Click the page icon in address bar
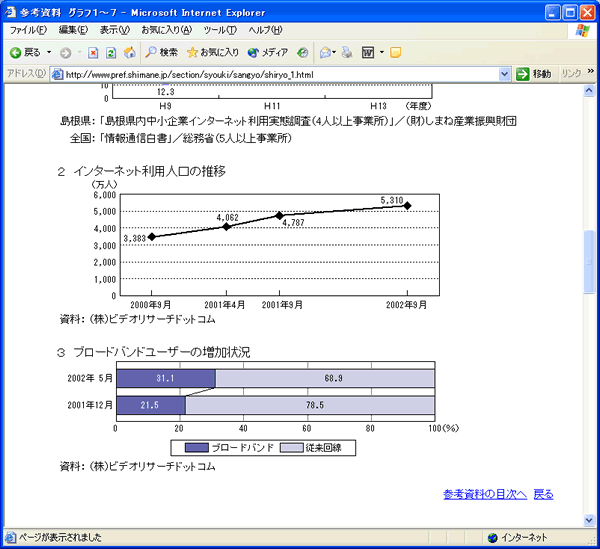Screen dimensions: 600x549 click(x=57, y=74)
